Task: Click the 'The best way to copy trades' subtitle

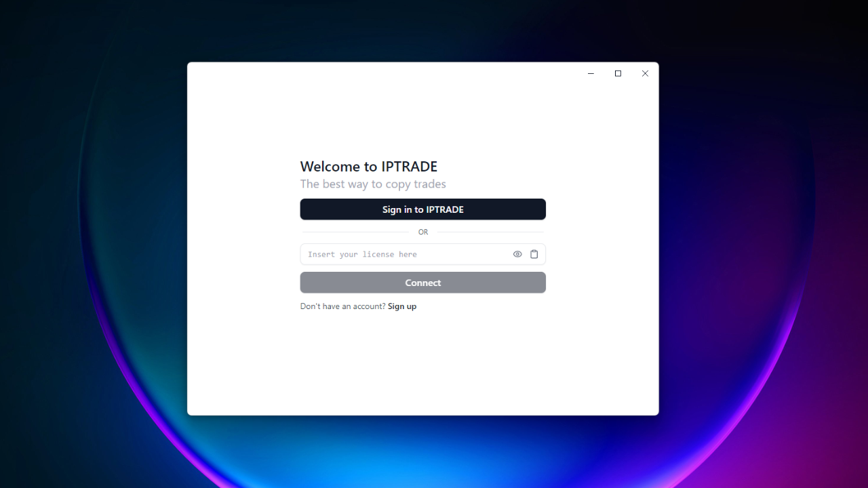Action: click(373, 184)
